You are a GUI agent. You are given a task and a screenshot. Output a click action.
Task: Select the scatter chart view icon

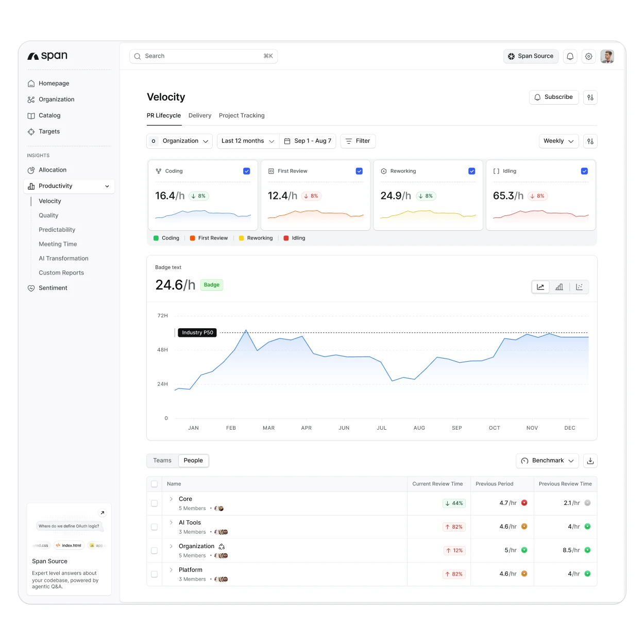tap(579, 287)
